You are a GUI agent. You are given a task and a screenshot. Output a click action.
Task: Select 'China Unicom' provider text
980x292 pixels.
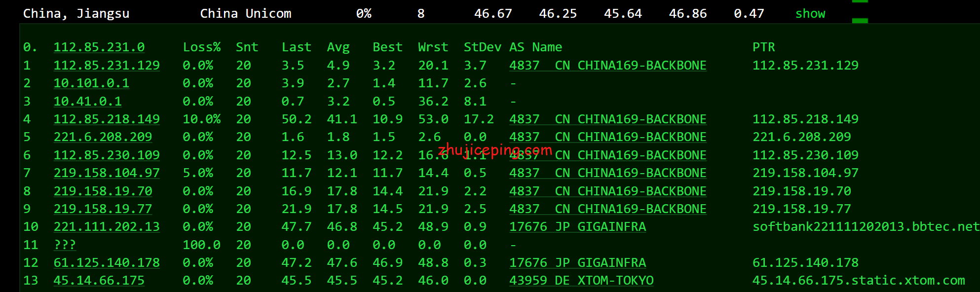[246, 14]
